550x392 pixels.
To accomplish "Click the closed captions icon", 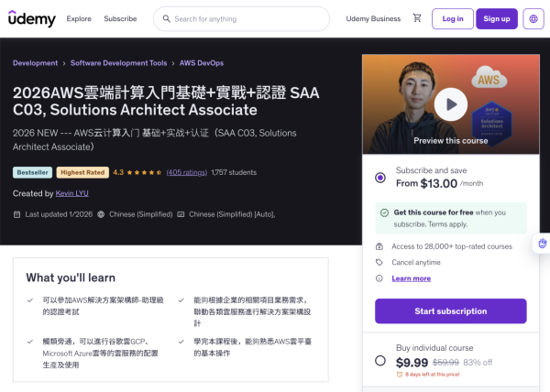I will (181, 214).
